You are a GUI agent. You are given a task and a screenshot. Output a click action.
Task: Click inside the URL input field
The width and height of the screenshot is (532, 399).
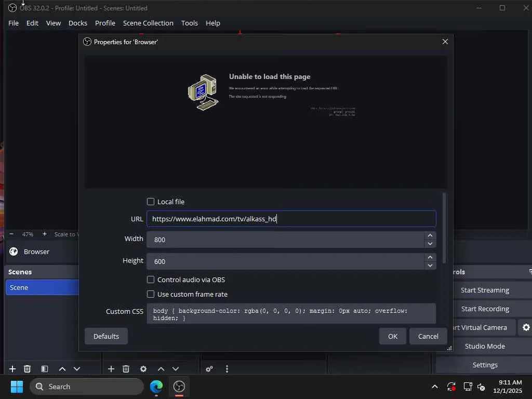click(291, 219)
